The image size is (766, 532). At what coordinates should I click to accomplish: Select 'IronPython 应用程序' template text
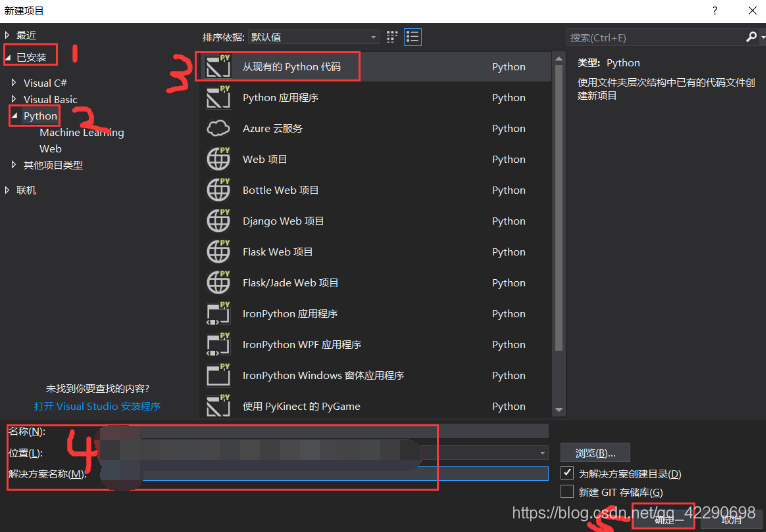290,314
